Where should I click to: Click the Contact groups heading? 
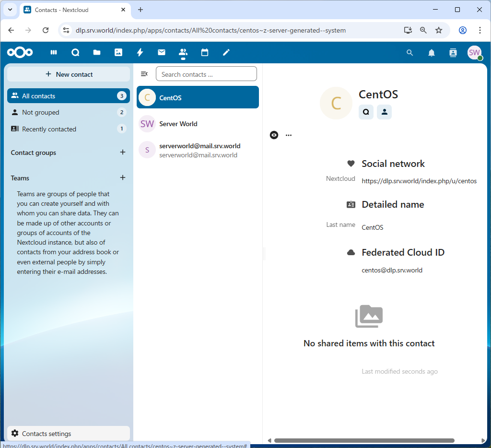(x=34, y=153)
